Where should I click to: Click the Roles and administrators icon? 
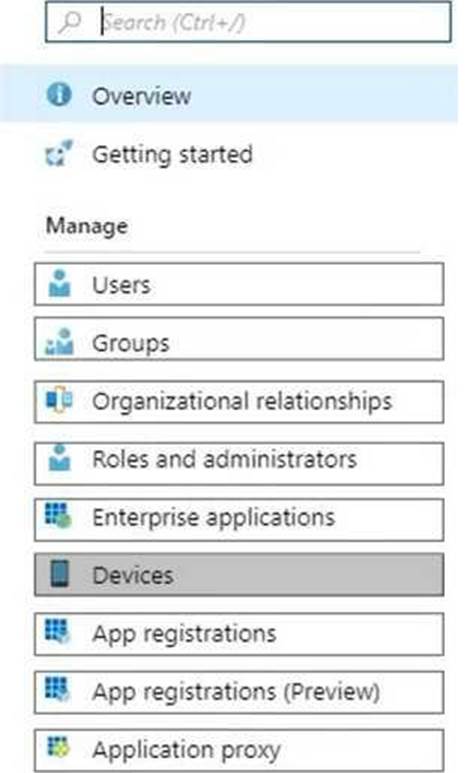pyautogui.click(x=59, y=457)
